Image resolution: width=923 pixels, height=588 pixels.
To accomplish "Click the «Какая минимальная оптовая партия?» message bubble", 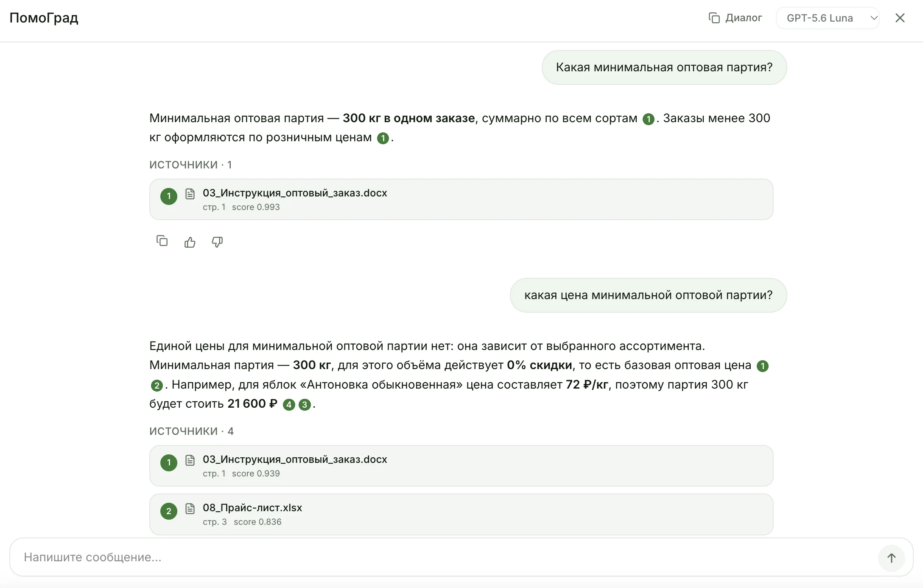I will pos(664,67).
